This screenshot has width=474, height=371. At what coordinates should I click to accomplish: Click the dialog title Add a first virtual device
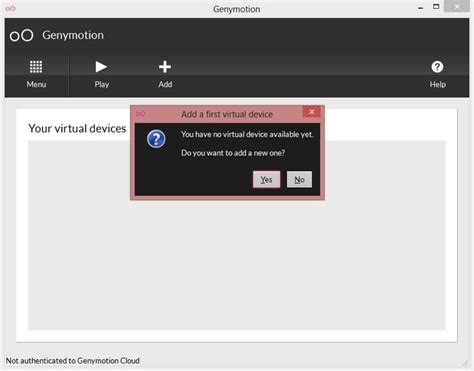tap(227, 114)
